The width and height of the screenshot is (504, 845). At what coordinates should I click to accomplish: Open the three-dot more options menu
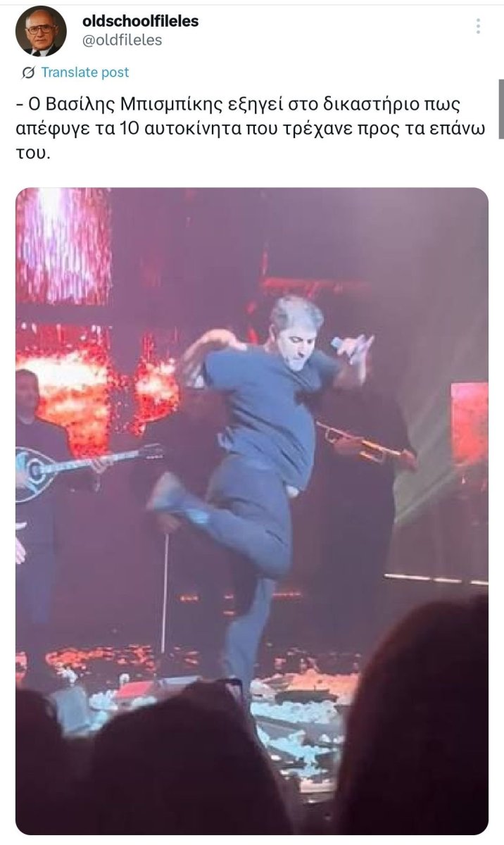click(x=478, y=27)
